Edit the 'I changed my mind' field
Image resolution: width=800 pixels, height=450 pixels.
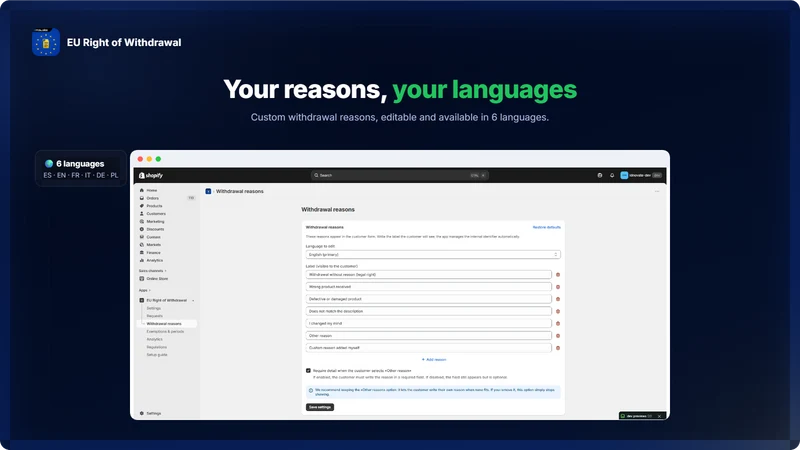pyautogui.click(x=429, y=323)
